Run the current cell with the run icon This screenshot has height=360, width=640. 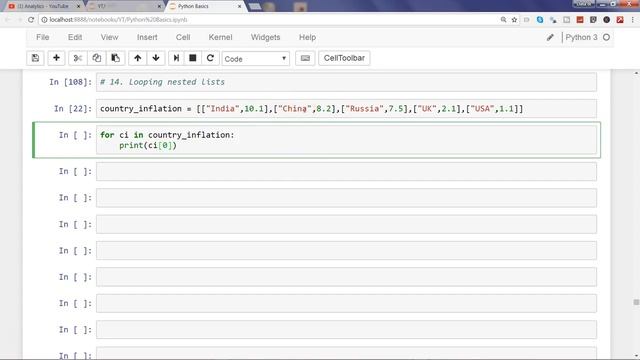(x=176, y=58)
